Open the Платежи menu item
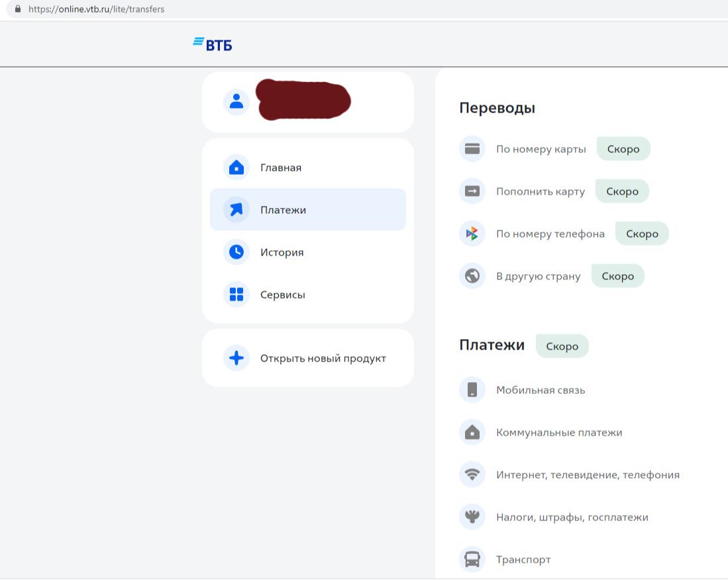This screenshot has width=728, height=580. point(283,210)
